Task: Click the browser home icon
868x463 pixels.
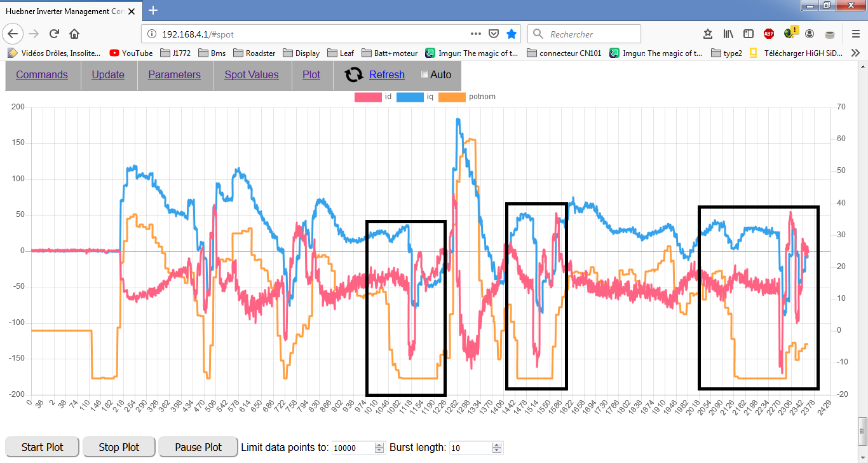Action: [74, 34]
